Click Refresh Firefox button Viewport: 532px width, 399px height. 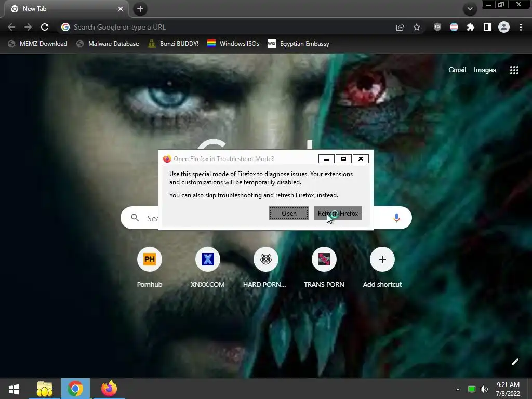click(x=338, y=214)
